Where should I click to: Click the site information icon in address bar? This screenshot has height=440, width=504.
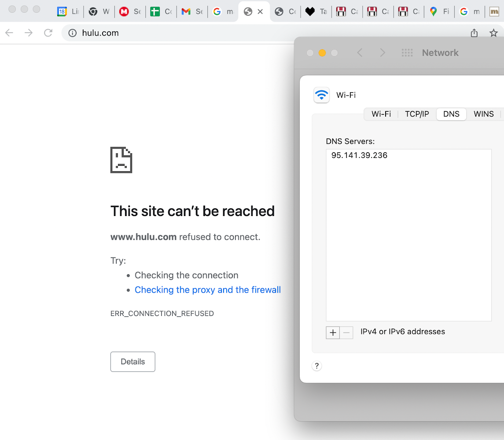73,33
